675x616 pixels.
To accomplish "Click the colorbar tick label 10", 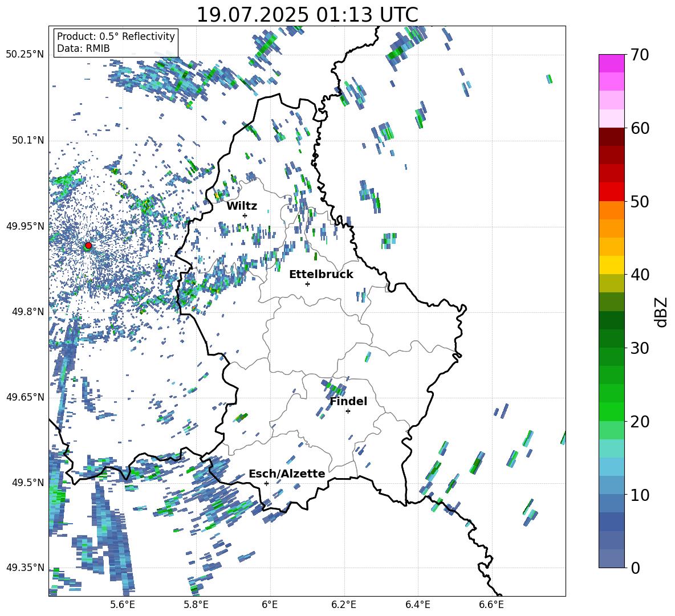I will (x=640, y=495).
